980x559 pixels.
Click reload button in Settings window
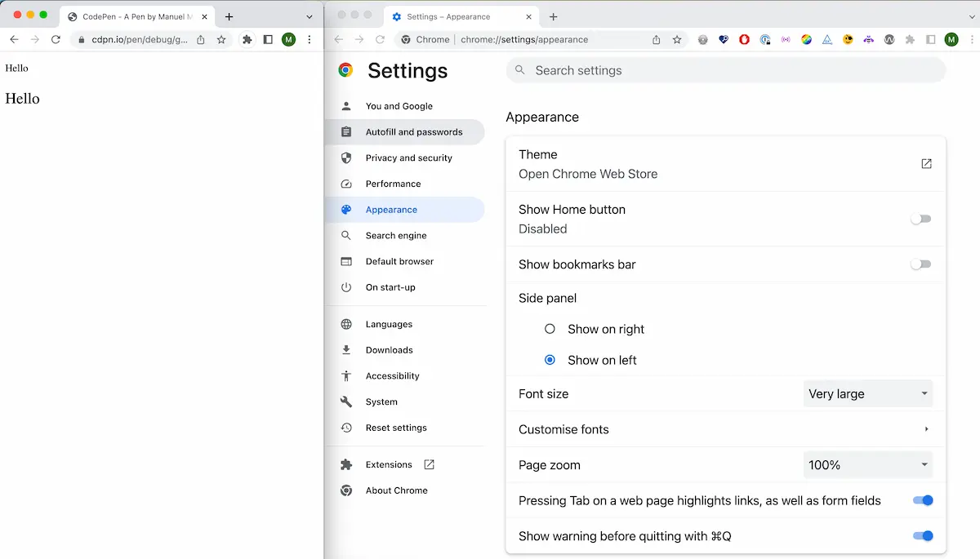380,39
